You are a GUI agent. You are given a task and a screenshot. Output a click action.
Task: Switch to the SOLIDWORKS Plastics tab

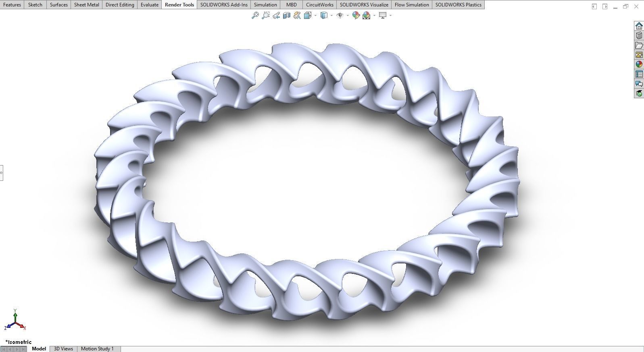458,5
